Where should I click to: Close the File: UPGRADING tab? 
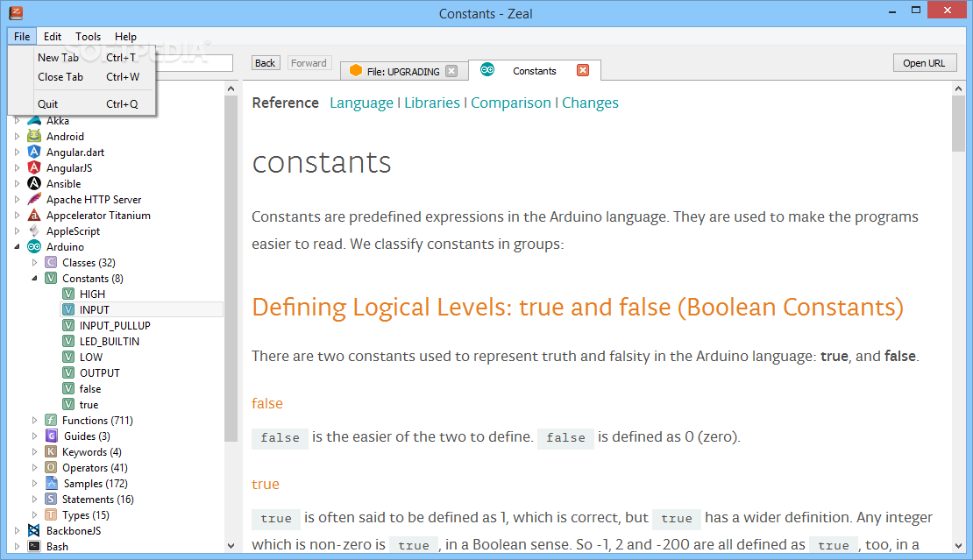[451, 71]
